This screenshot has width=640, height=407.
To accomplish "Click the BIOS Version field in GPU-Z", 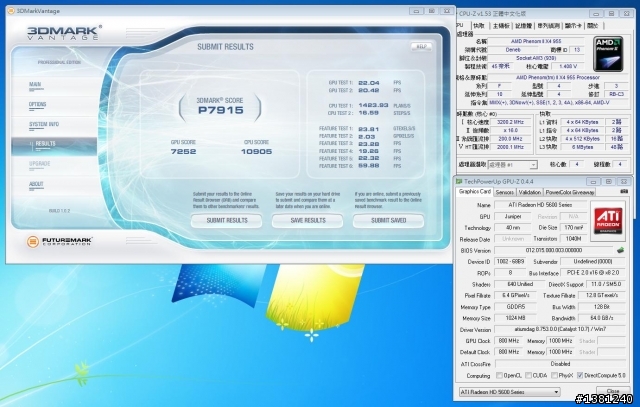I will (x=553, y=250).
